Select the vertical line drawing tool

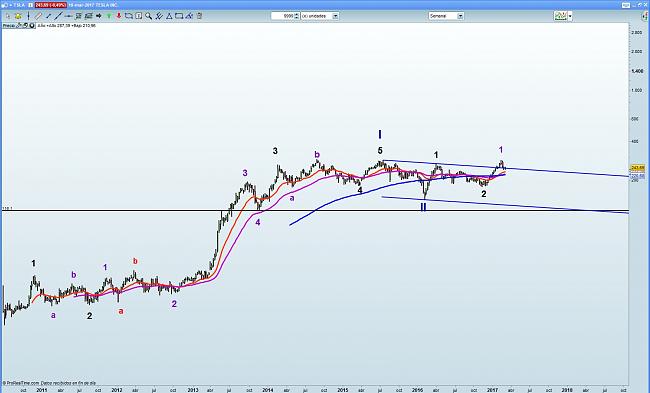tap(28, 16)
